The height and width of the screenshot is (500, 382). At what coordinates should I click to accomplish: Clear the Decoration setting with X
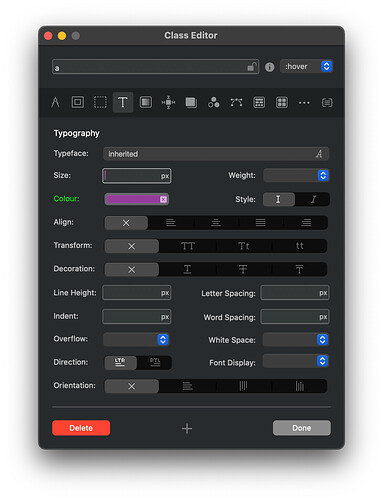(x=132, y=269)
